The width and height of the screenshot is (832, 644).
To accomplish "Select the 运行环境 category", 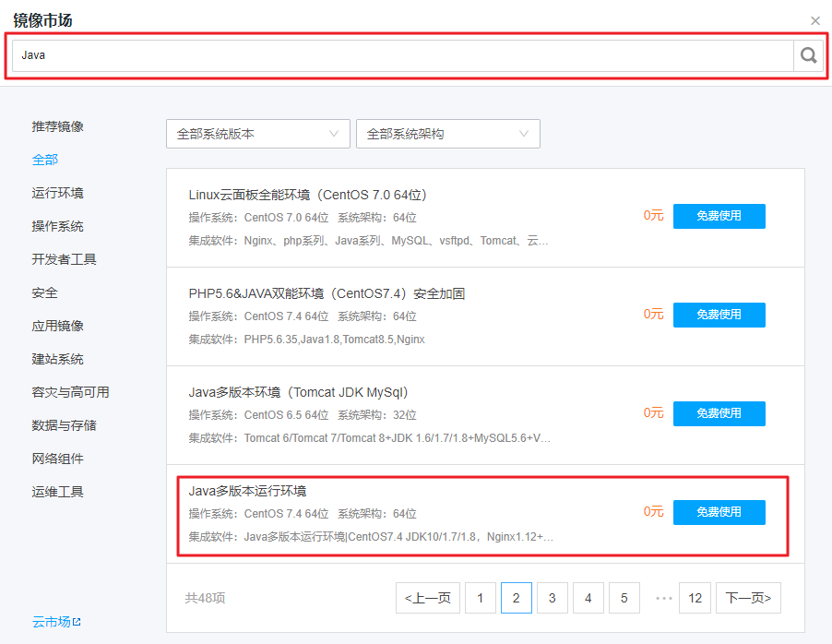I will (57, 193).
